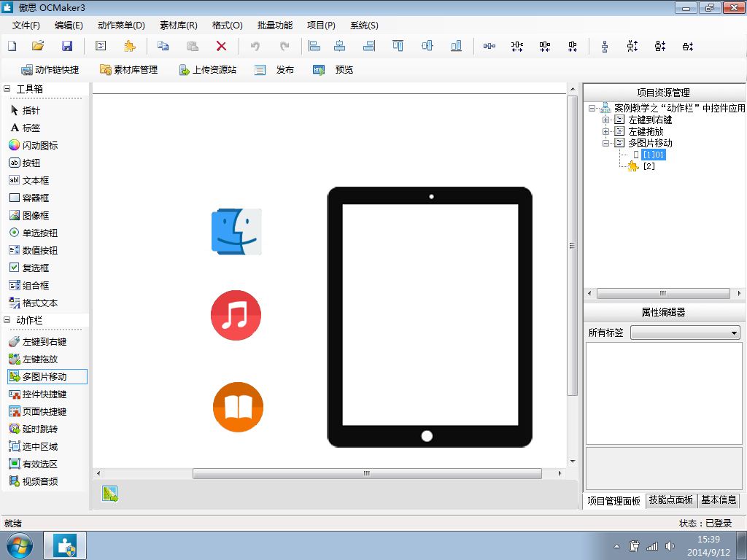Open the 批量功能 menu
The height and width of the screenshot is (560, 747).
point(275,26)
